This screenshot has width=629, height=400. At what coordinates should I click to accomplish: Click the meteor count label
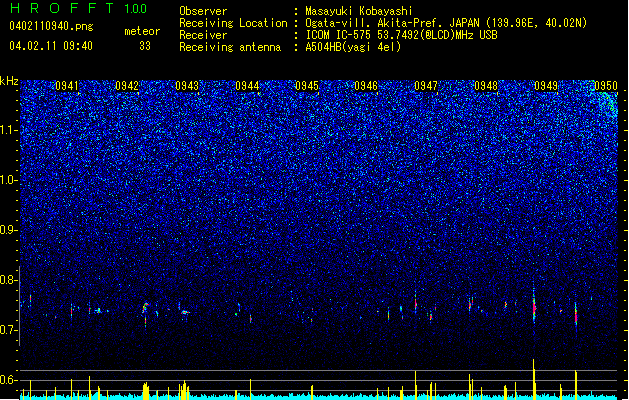point(142,31)
